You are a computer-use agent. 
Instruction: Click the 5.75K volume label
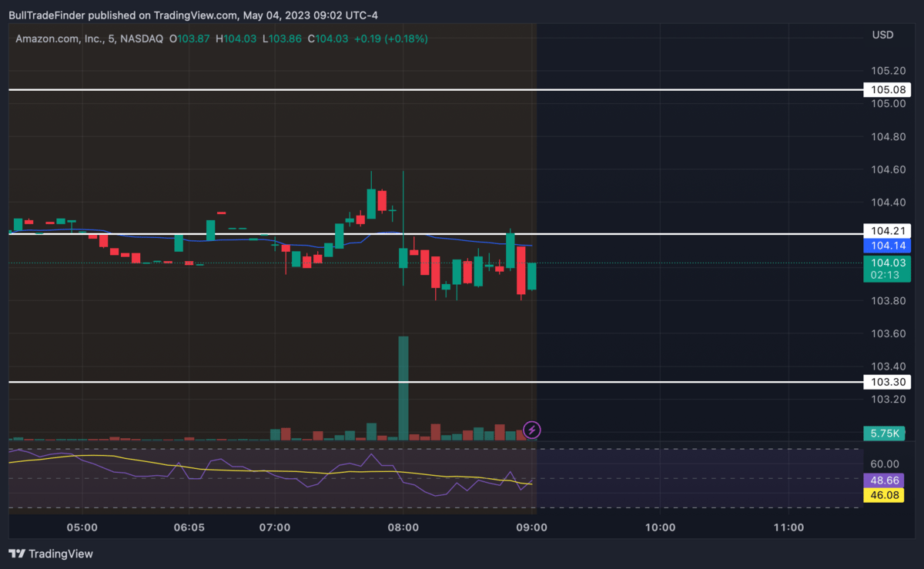pos(884,433)
